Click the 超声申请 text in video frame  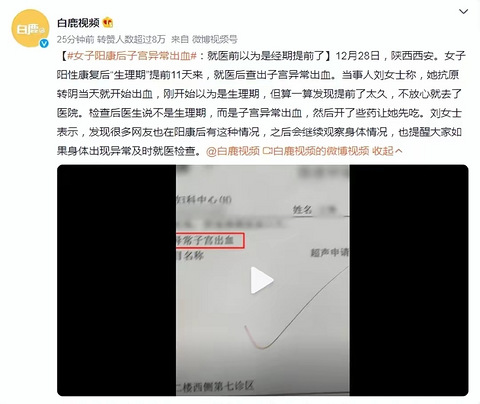329,252
